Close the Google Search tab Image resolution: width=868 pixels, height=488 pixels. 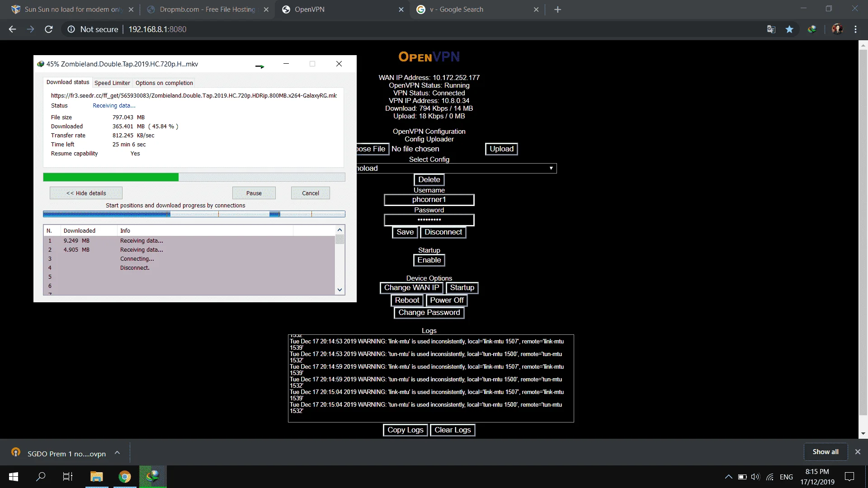coord(536,9)
